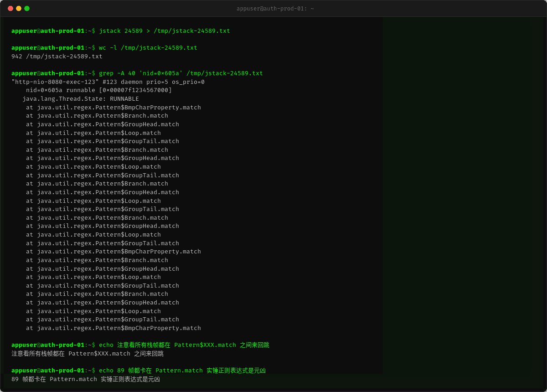The image size is (547, 392).
Task: Click the prompt before the jstack command
Action: pos(53,31)
